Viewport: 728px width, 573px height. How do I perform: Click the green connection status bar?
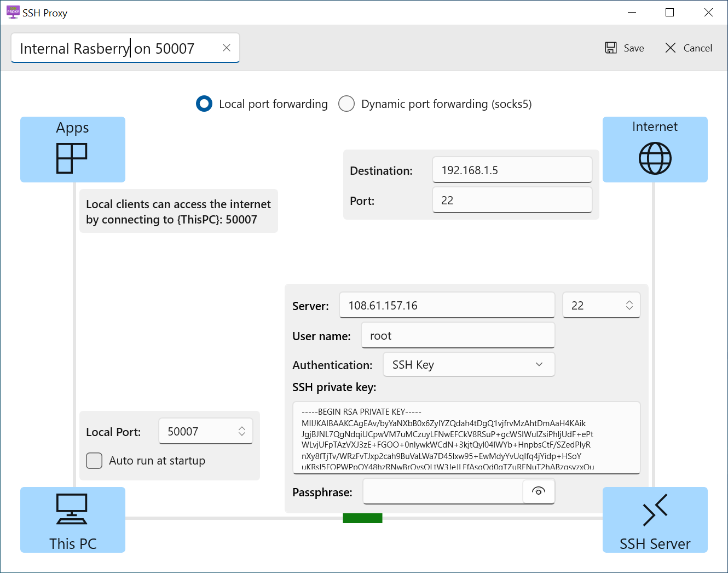(362, 518)
